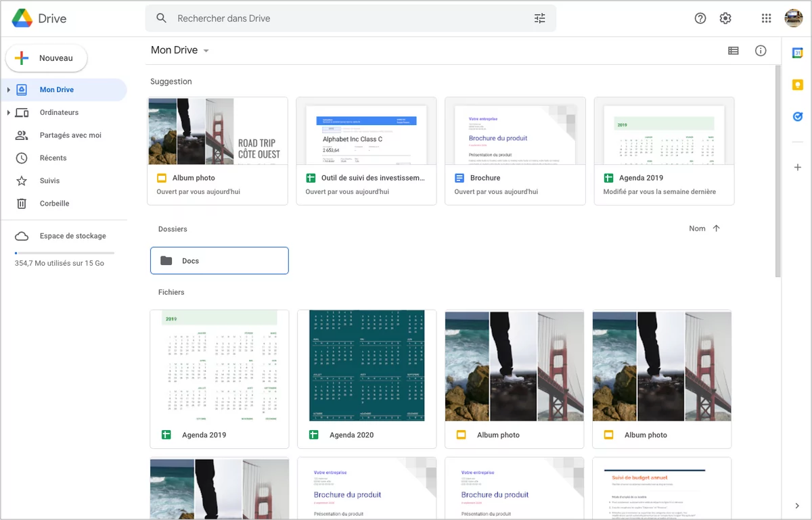The width and height of the screenshot is (812, 520).
Task: Click the Agenda 2020 file name
Action: pyautogui.click(x=351, y=435)
